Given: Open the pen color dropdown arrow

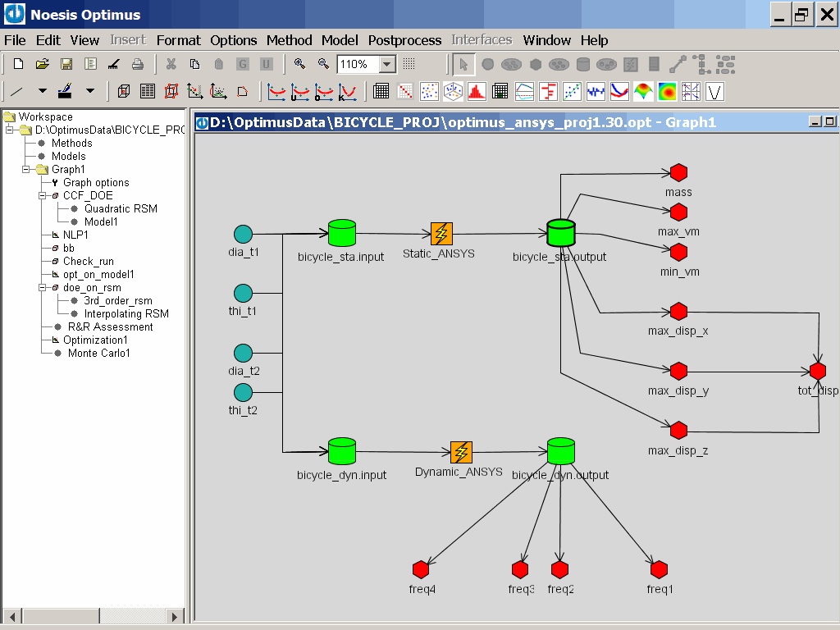Looking at the screenshot, I should (90, 91).
